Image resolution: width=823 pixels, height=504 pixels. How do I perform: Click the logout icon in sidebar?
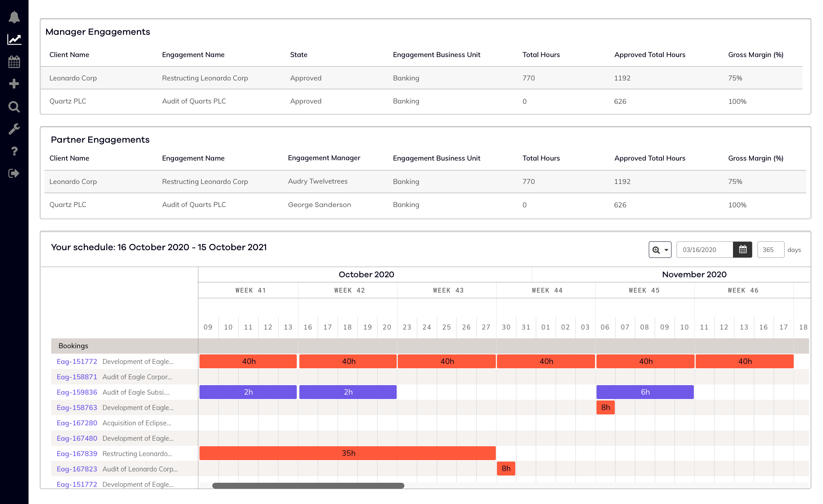pyautogui.click(x=14, y=173)
